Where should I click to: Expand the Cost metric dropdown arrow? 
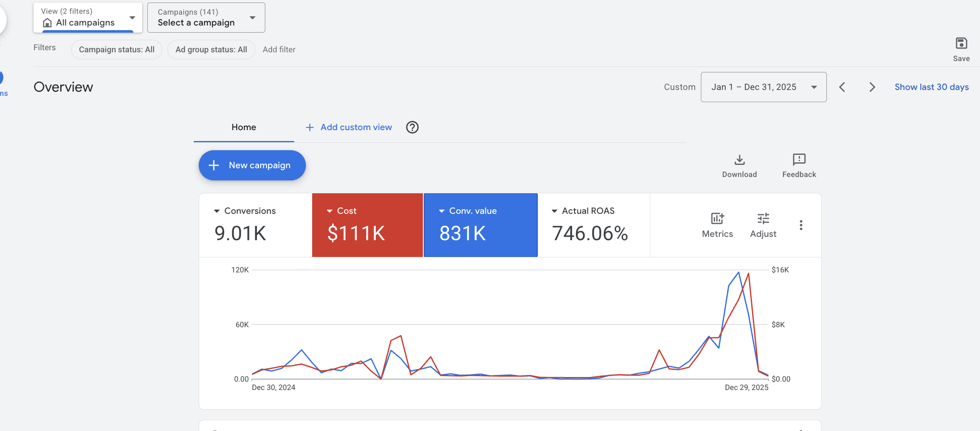pyautogui.click(x=329, y=211)
